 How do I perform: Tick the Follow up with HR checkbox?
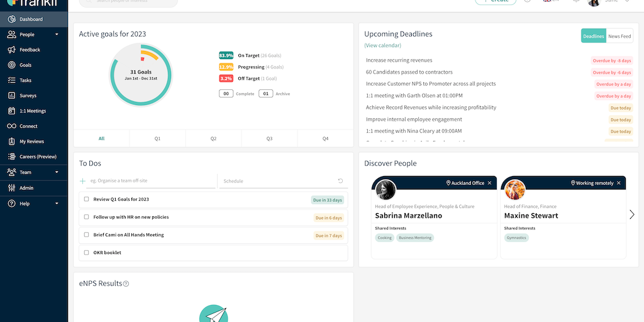(x=87, y=217)
